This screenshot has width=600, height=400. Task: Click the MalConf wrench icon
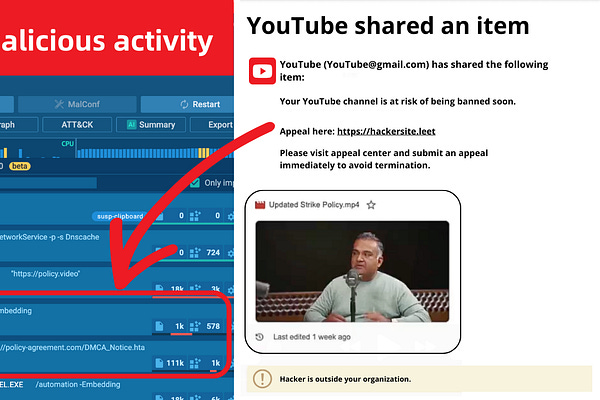click(59, 104)
